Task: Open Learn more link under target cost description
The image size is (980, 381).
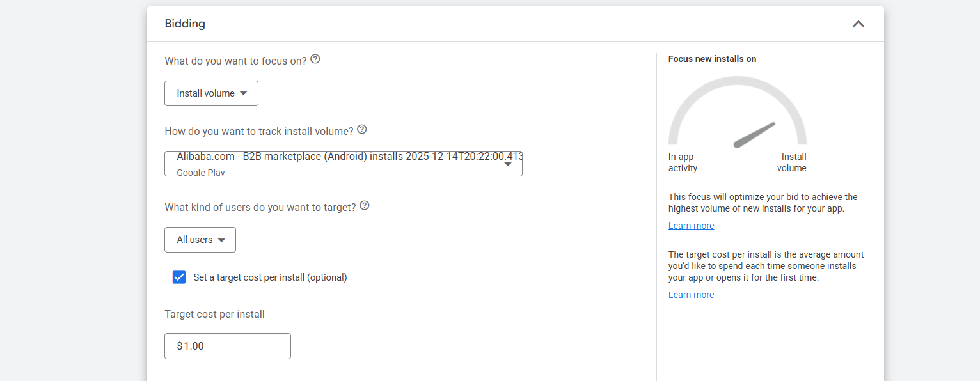Action: (691, 295)
